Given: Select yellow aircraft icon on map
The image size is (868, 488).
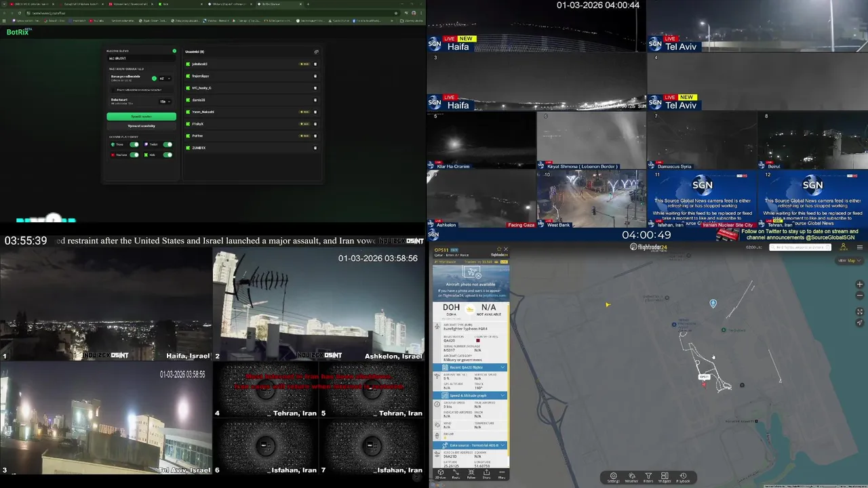Looking at the screenshot, I should (x=608, y=304).
